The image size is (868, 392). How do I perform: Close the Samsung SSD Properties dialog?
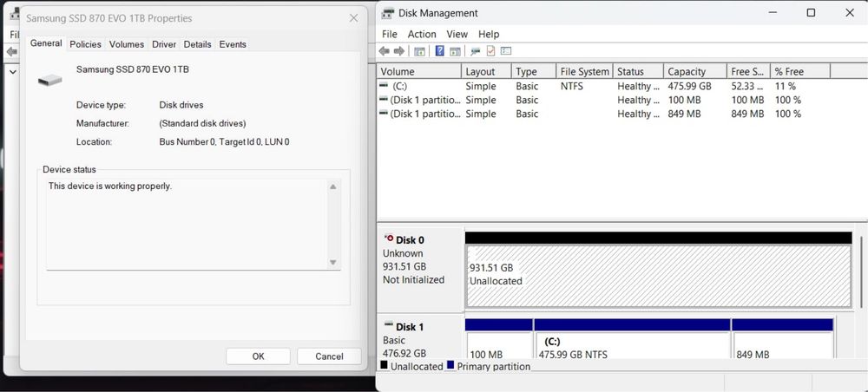pyautogui.click(x=354, y=18)
